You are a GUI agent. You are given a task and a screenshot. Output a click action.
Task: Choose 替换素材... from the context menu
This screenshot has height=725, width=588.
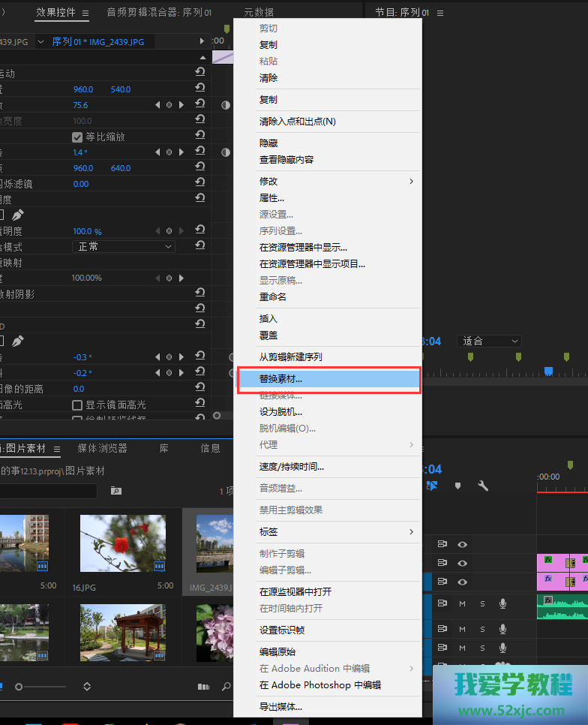click(328, 379)
